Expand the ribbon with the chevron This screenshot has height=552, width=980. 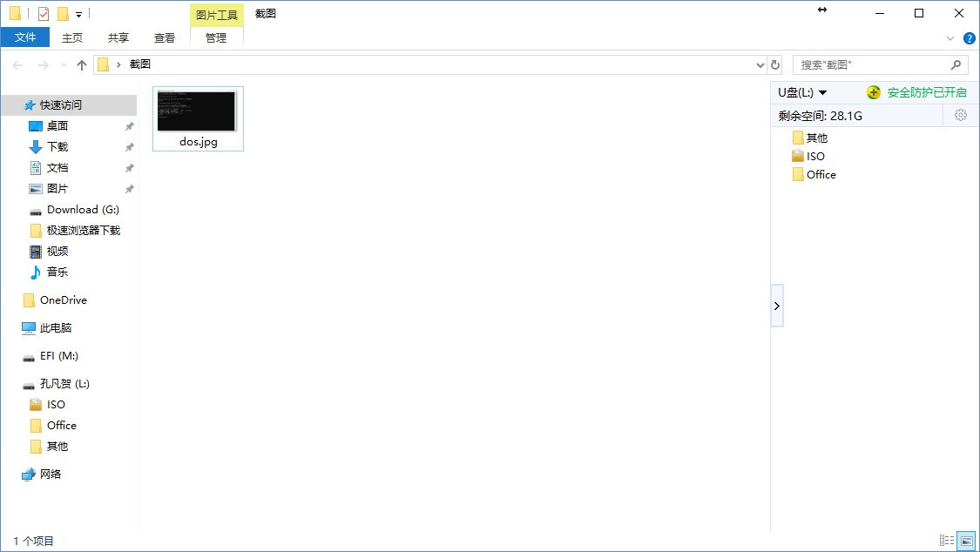950,38
